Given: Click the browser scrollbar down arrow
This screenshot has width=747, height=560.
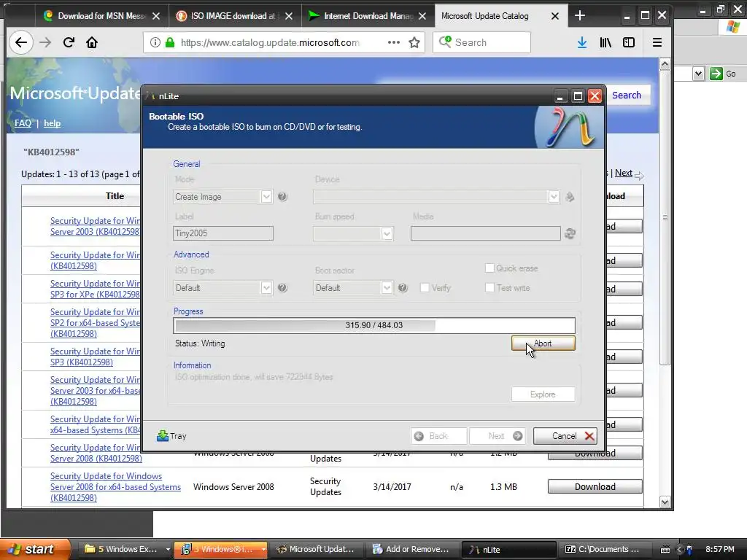Looking at the screenshot, I should click(x=665, y=502).
